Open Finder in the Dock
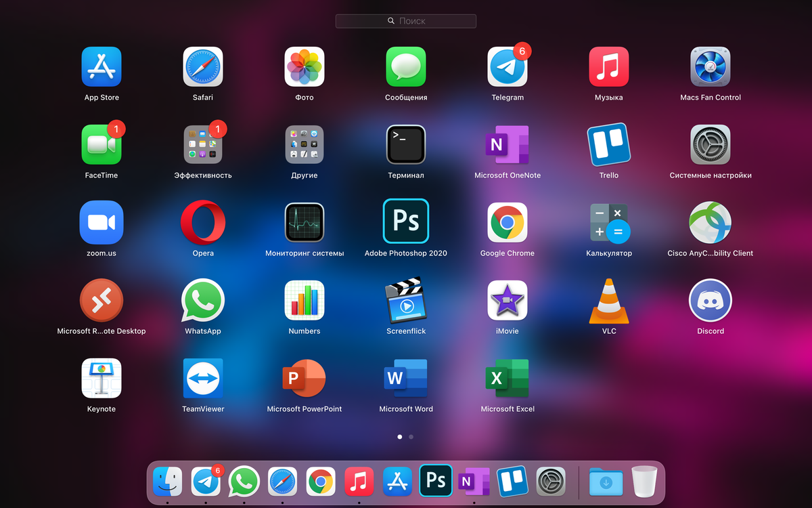Viewport: 812px width, 508px height. [167, 482]
